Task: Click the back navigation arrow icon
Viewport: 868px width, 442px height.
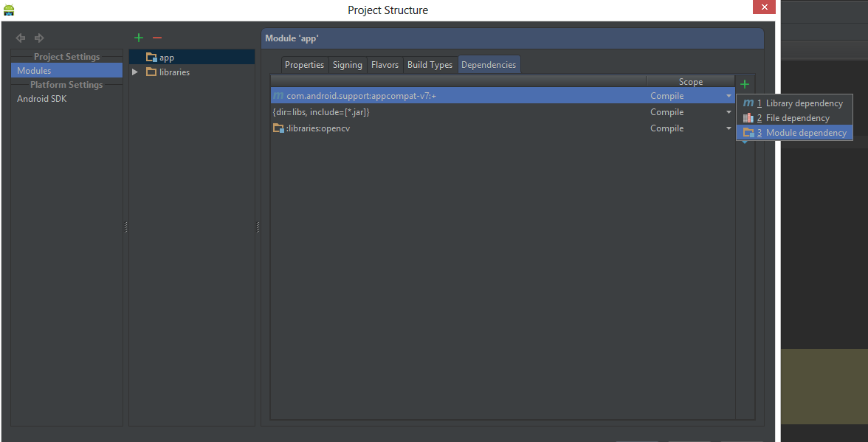Action: tap(21, 38)
